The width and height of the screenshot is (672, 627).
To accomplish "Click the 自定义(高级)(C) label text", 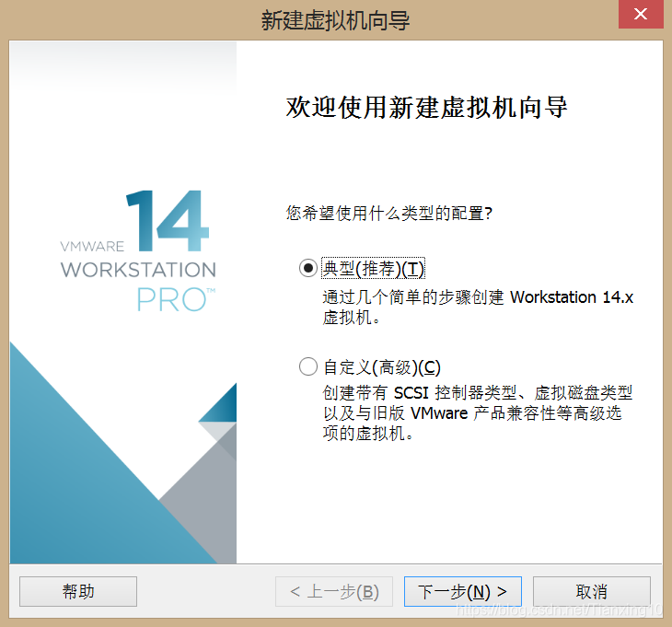I will click(x=382, y=367).
